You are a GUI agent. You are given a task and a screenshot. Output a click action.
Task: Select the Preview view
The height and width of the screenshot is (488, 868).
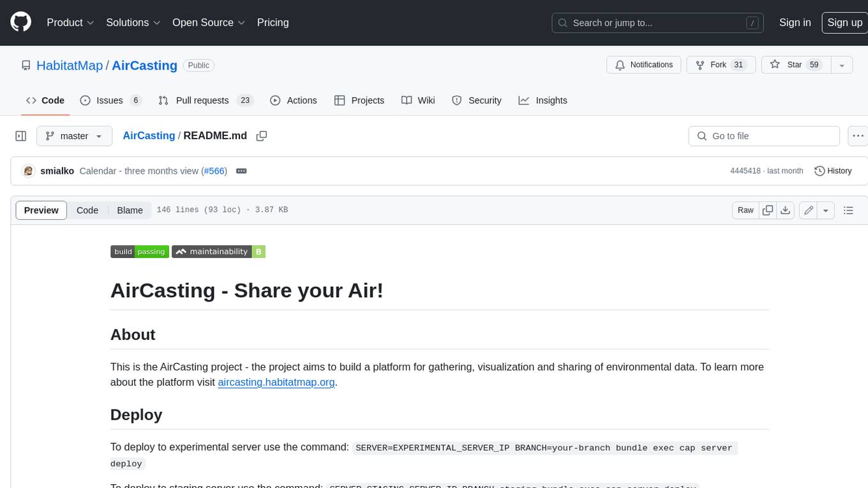(41, 210)
